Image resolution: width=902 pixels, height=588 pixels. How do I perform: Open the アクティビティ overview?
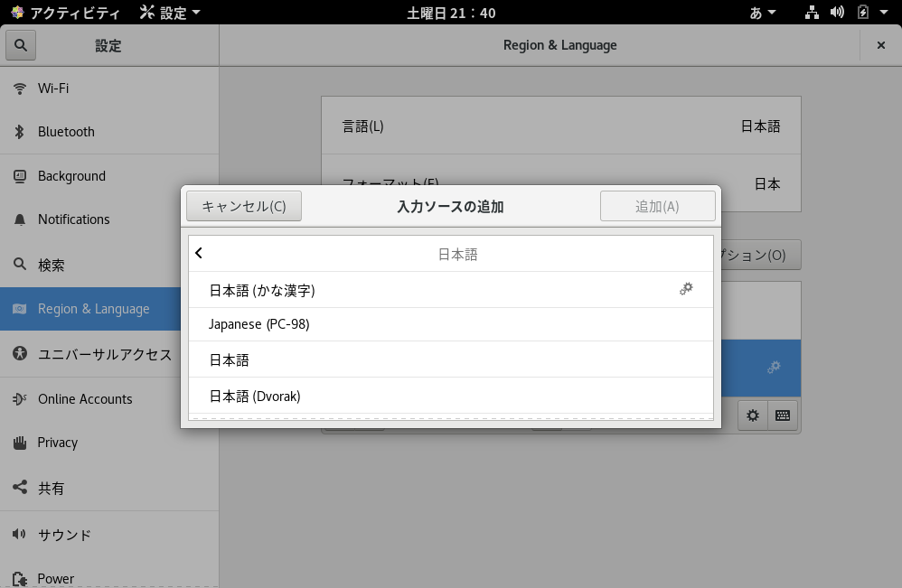[x=66, y=13]
